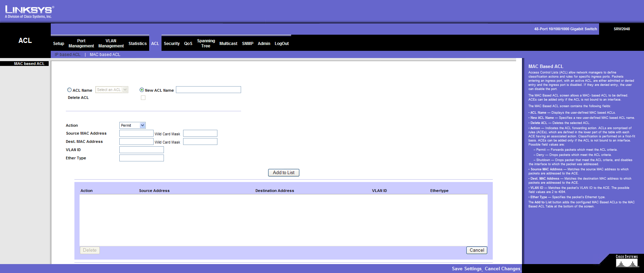Click the Cisco Systems logo
The width and height of the screenshot is (644, 273).
pos(627,261)
